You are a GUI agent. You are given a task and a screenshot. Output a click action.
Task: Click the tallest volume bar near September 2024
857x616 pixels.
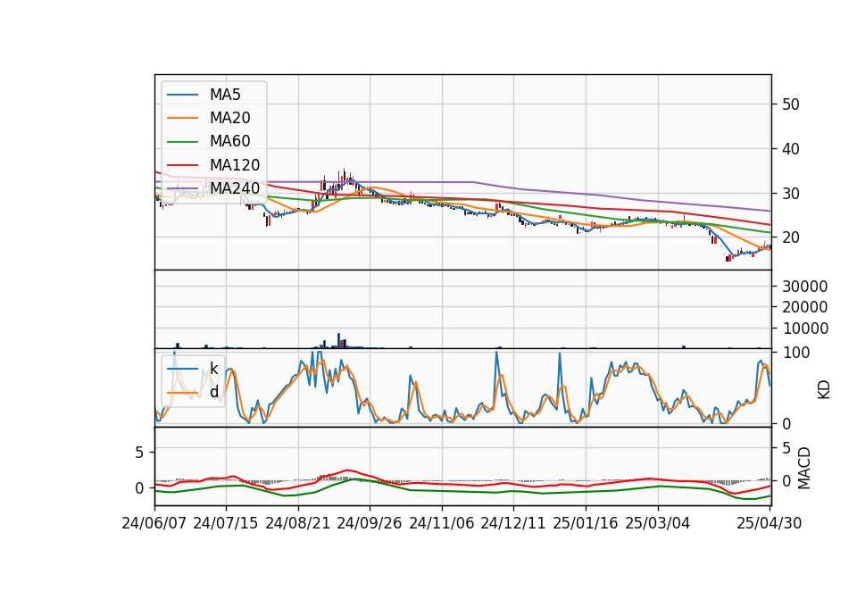point(339,340)
